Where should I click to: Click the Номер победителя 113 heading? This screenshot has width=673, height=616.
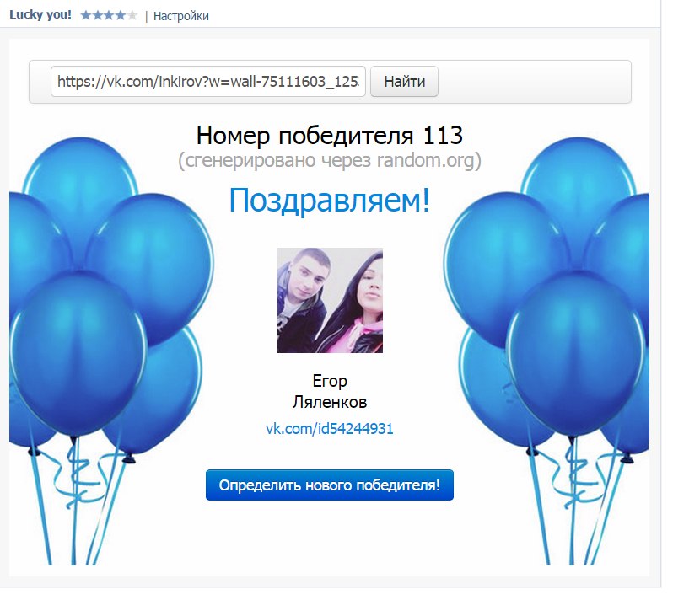[330, 135]
